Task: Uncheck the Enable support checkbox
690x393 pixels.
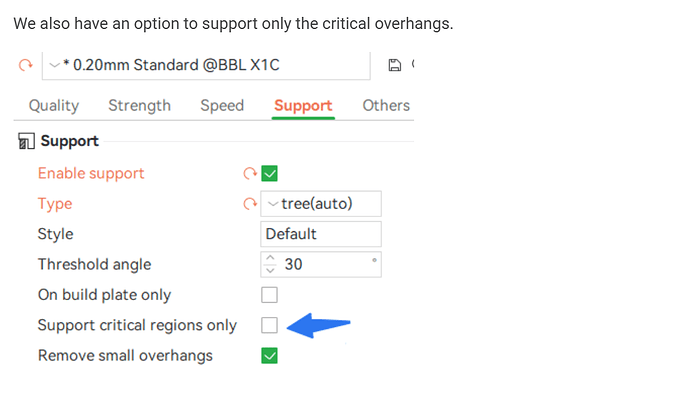Action: 269,173
